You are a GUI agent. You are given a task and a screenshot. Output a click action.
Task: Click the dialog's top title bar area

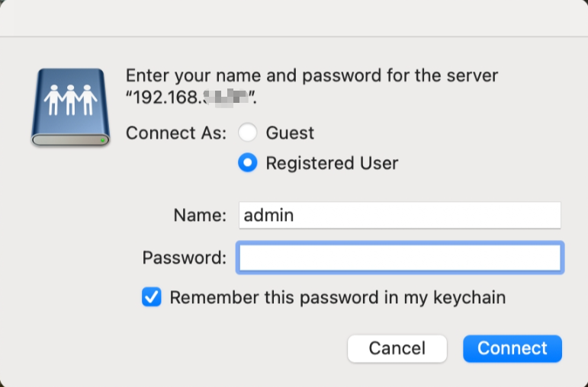pyautogui.click(x=294, y=17)
